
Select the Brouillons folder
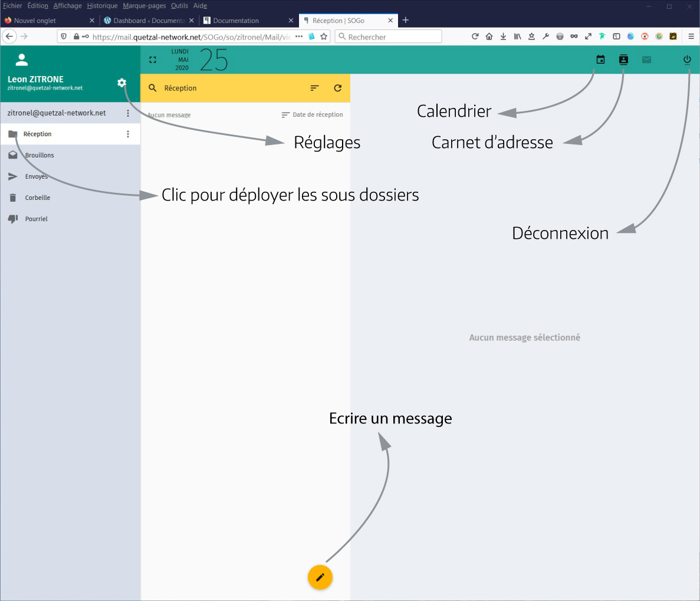tap(40, 155)
